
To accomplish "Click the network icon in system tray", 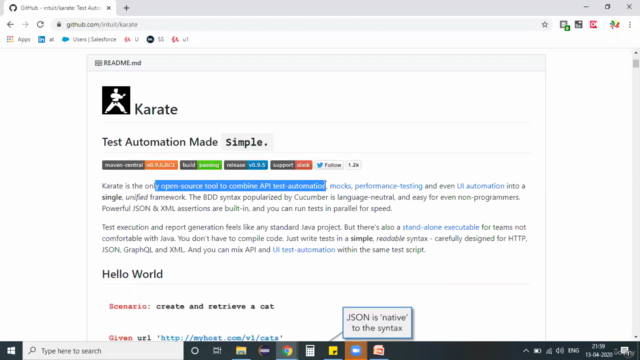I will click(549, 351).
